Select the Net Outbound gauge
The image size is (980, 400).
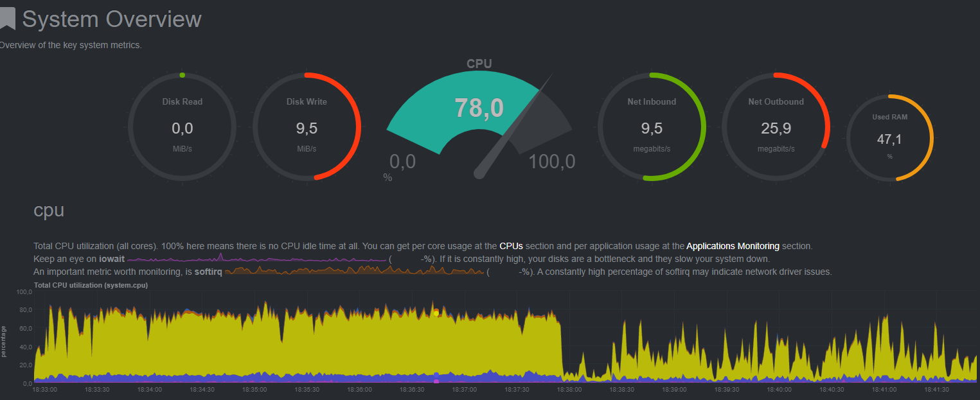click(x=776, y=128)
